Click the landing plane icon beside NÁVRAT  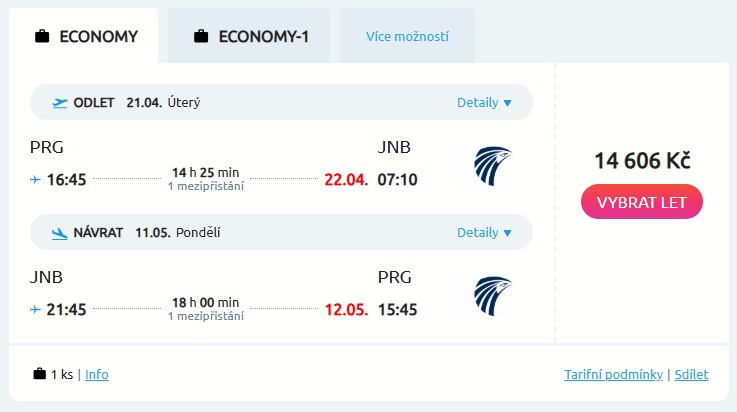pos(60,233)
